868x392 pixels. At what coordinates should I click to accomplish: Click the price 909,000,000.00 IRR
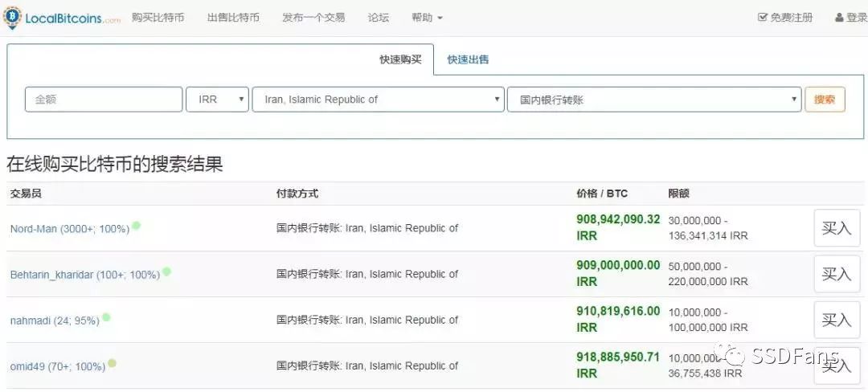pyautogui.click(x=618, y=273)
